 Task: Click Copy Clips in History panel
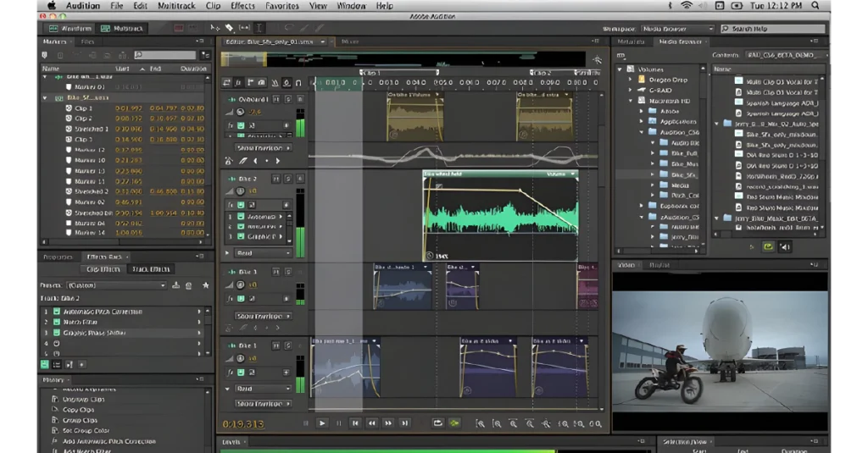pyautogui.click(x=78, y=410)
